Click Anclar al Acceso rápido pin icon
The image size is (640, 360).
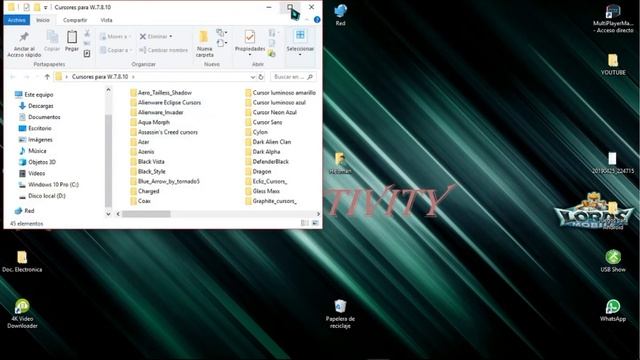[x=24, y=37]
